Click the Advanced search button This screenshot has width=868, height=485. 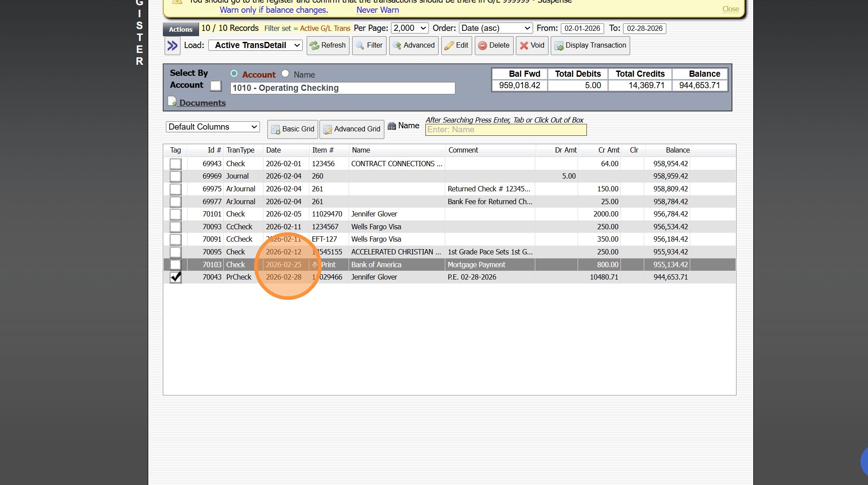click(413, 45)
